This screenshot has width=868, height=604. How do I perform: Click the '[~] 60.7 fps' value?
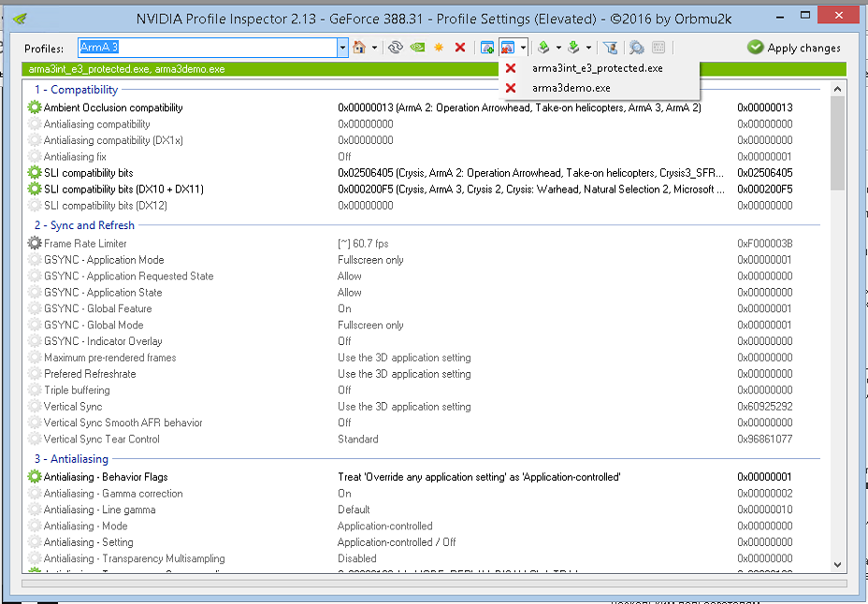363,243
